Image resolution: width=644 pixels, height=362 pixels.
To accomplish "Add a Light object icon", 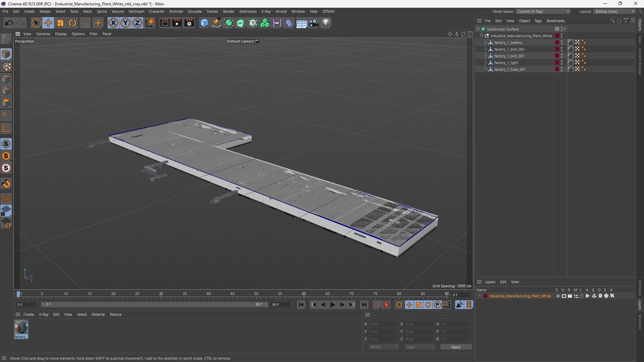I will pos(326,23).
